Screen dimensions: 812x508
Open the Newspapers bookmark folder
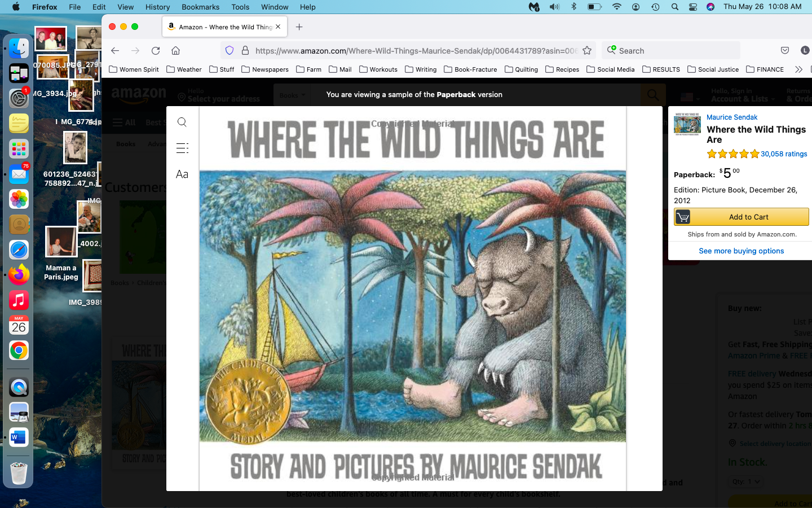265,69
